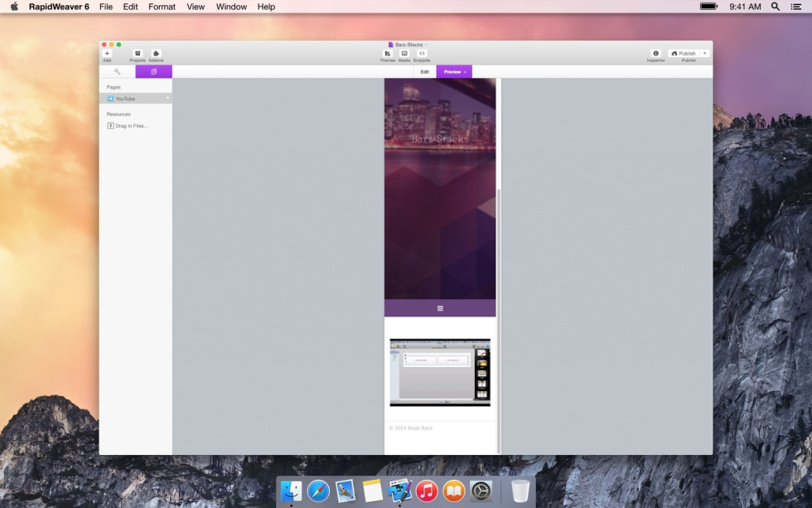The image size is (812, 508).
Task: Click the Publish button
Action: point(684,53)
